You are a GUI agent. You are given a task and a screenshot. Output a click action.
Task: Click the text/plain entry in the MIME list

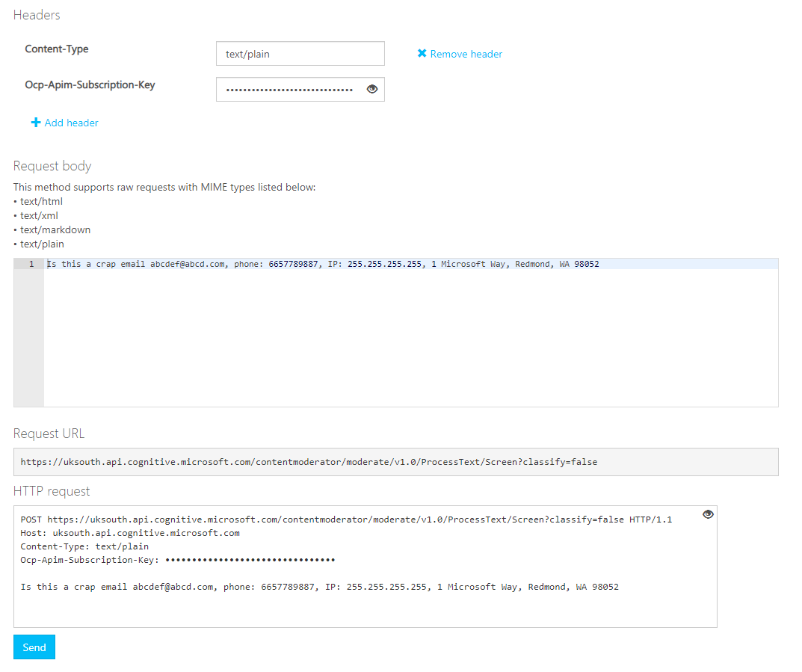42,244
